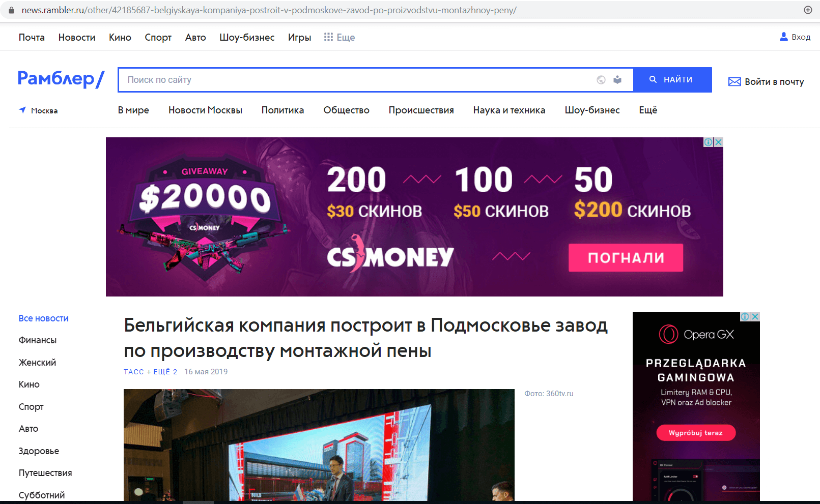Open the ТАСС source link

[x=134, y=372]
